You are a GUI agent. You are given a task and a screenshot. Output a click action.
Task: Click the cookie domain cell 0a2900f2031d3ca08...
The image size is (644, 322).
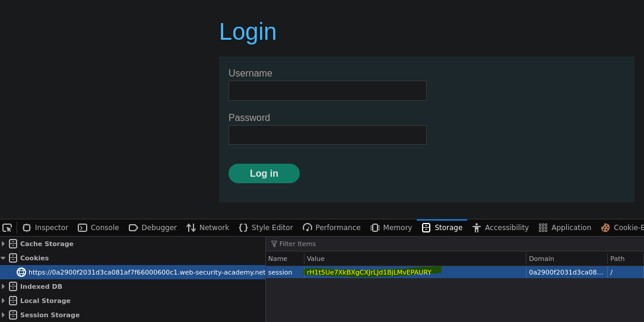click(567, 272)
